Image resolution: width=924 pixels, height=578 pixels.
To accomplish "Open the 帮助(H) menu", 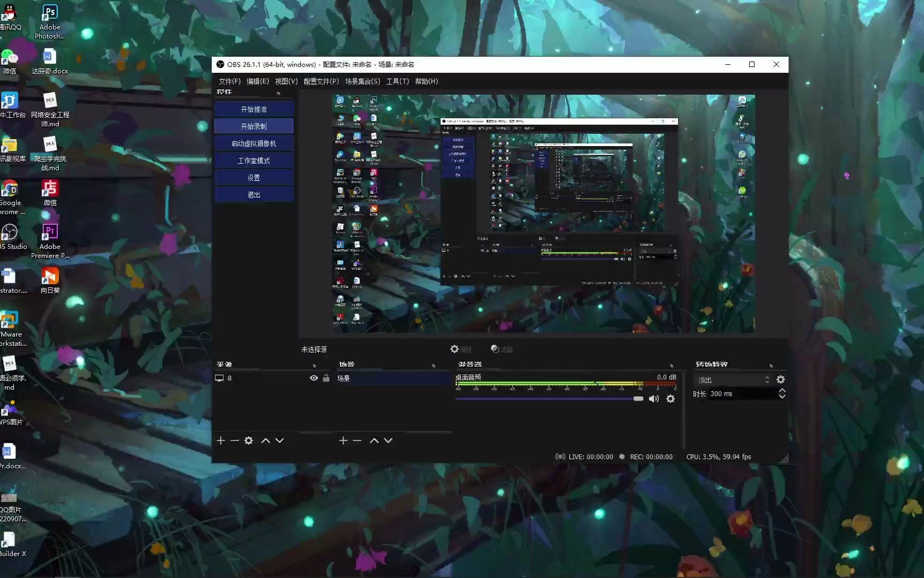I will click(x=426, y=81).
